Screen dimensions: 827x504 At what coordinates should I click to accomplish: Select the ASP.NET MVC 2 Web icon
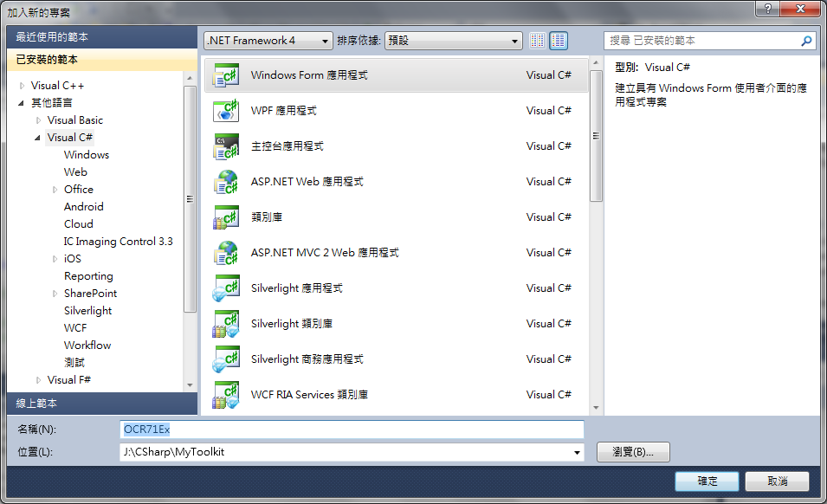click(x=226, y=253)
